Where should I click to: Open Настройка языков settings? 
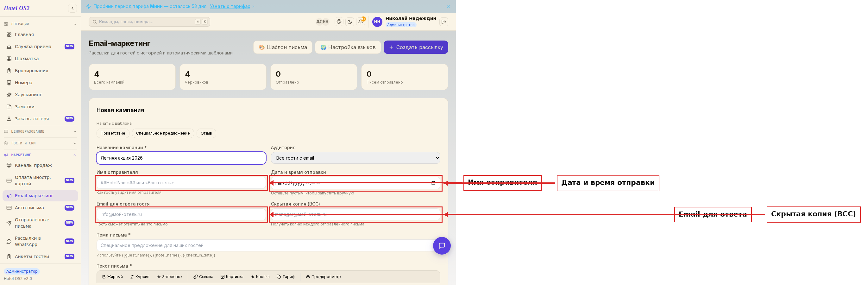click(x=348, y=47)
